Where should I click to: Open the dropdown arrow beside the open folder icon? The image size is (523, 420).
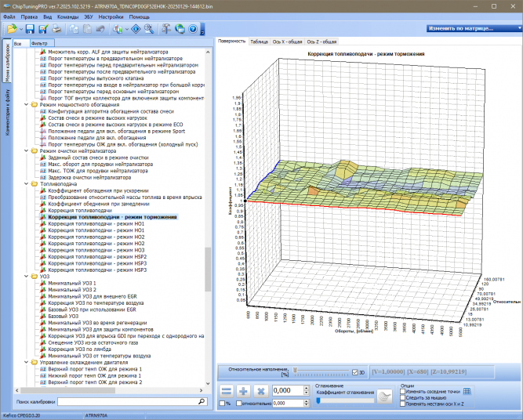pos(20,29)
